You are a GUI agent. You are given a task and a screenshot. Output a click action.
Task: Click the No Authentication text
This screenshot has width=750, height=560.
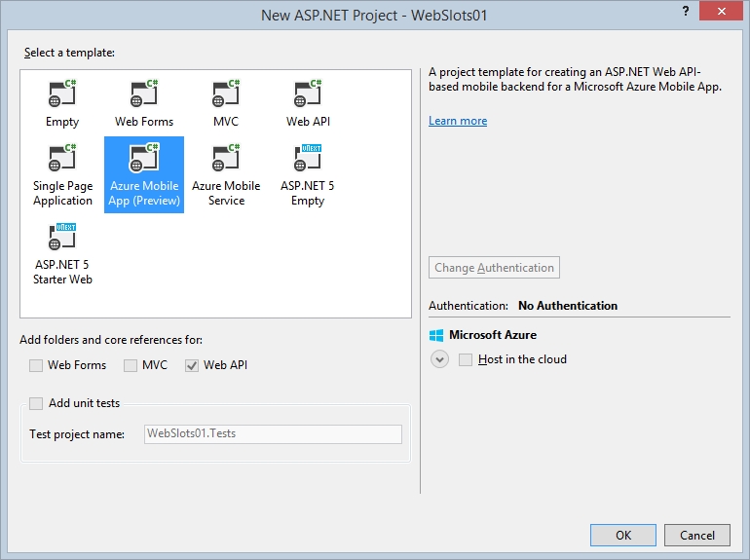click(x=568, y=306)
